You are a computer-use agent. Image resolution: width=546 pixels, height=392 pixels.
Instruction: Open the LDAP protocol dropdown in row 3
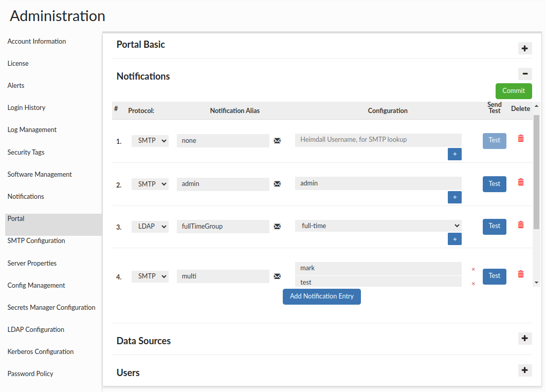150,226
